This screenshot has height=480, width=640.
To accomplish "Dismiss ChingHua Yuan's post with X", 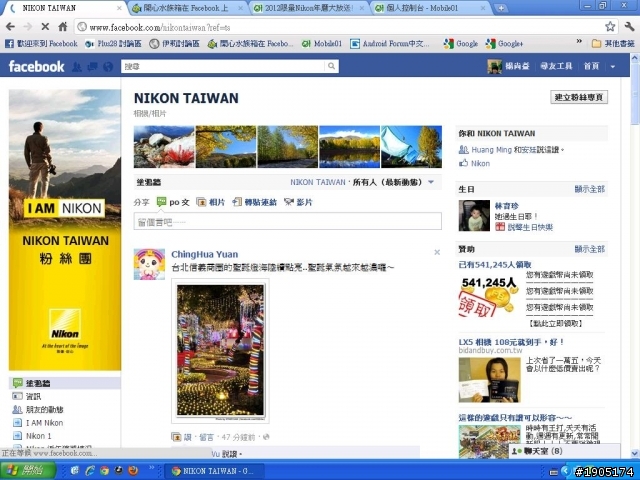I will click(x=437, y=252).
